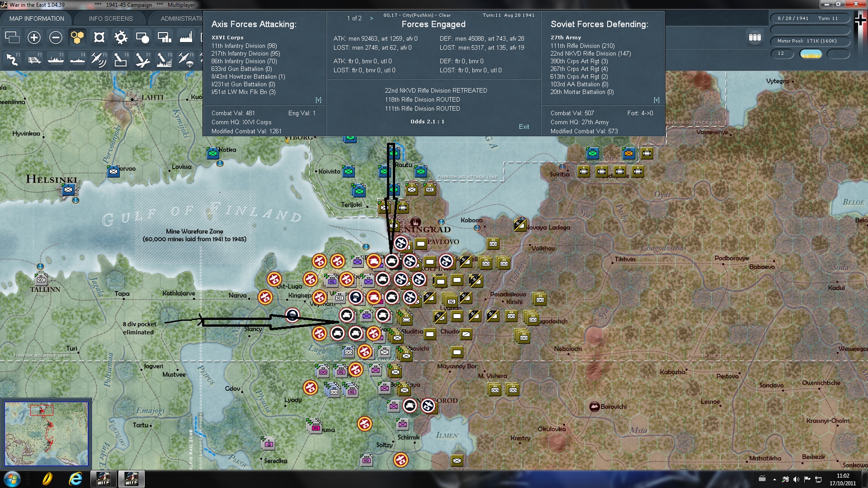868x488 pixels.
Task: Click the gear icon in the toolbar
Action: (x=121, y=38)
